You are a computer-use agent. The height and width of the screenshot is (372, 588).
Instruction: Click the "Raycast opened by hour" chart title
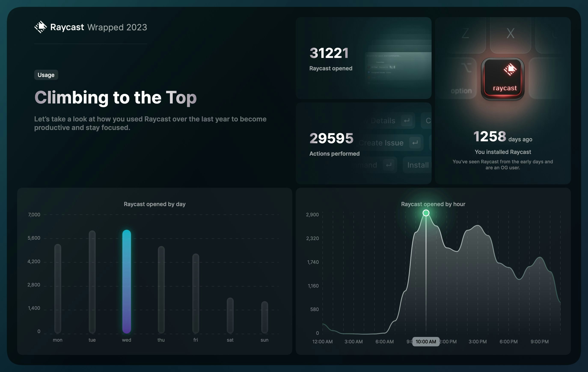(433, 204)
